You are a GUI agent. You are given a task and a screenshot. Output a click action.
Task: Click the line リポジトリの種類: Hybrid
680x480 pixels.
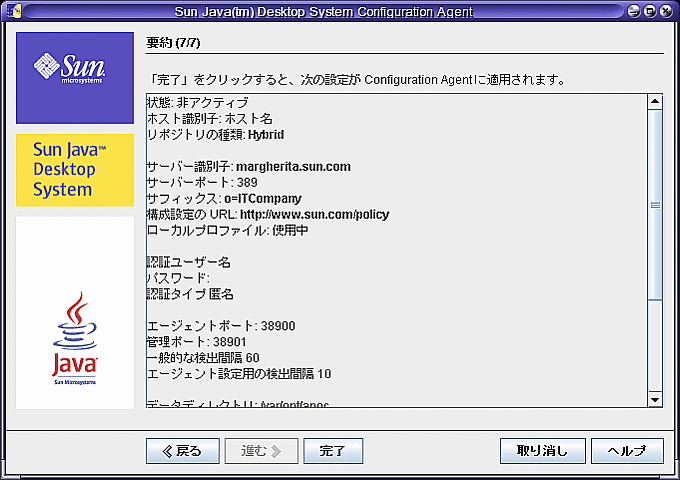pyautogui.click(x=216, y=135)
